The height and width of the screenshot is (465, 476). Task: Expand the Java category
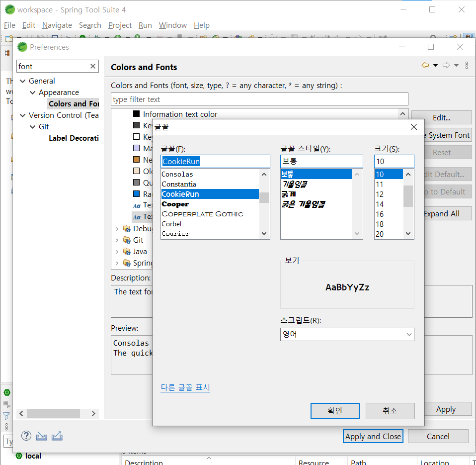coord(117,252)
